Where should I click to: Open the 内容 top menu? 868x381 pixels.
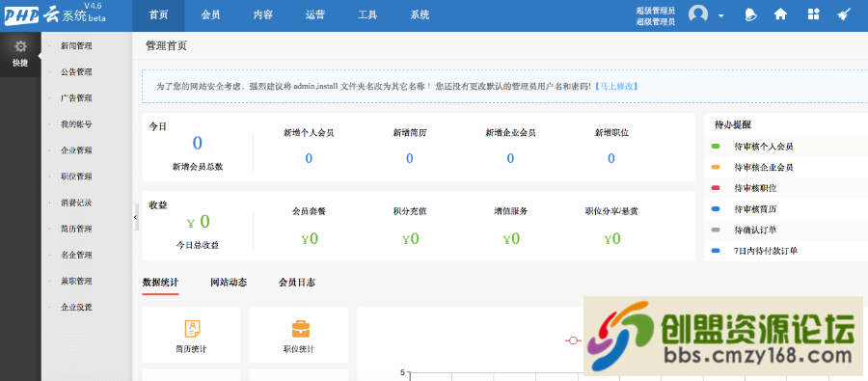[263, 15]
